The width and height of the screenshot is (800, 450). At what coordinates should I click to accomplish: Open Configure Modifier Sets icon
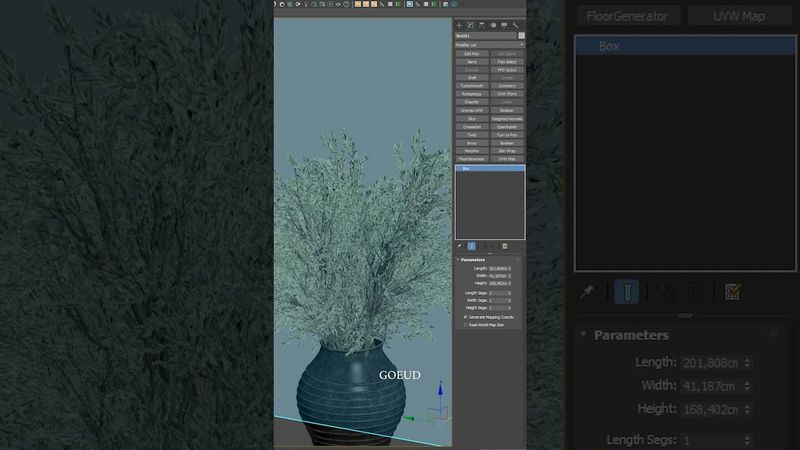[505, 245]
